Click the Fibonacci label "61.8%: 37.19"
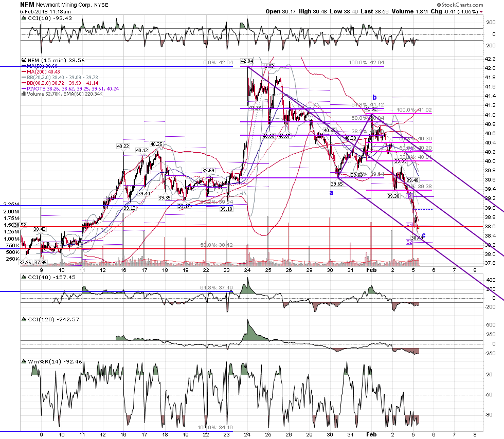The image size is (504, 439). point(217,288)
